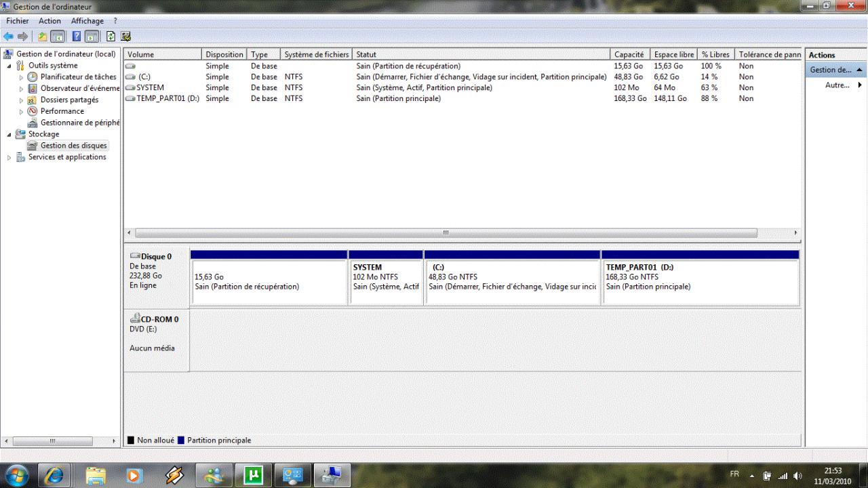Screen dimensions: 868x488
Task: Click the blue Partition principale legend swatch
Action: click(181, 441)
